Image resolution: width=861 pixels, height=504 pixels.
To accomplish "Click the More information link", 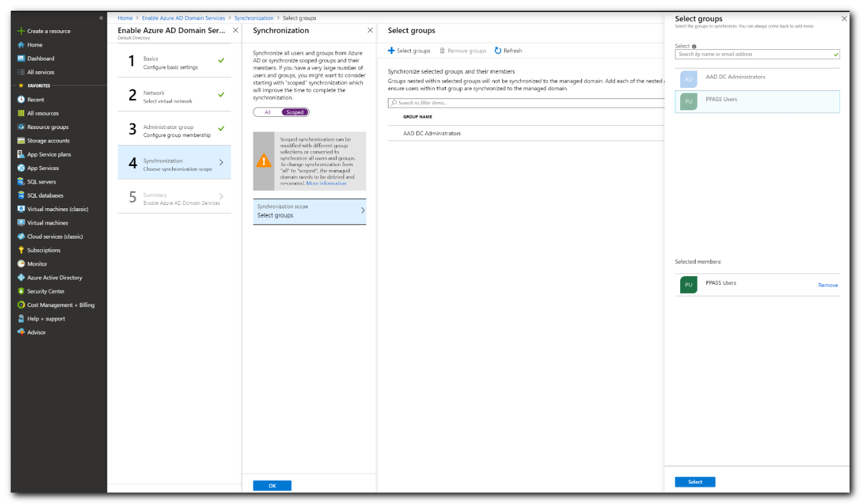I will click(327, 183).
